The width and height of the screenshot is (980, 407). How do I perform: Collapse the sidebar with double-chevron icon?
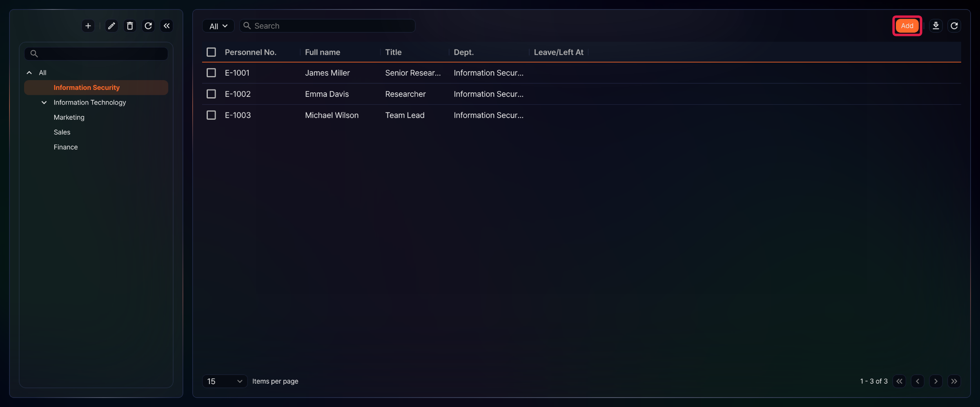[167, 26]
